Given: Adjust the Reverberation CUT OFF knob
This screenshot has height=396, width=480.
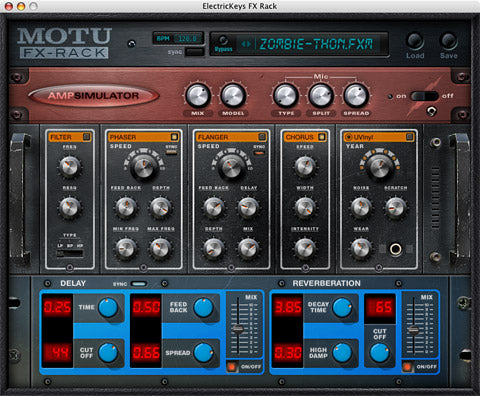Looking at the screenshot, I should [380, 353].
